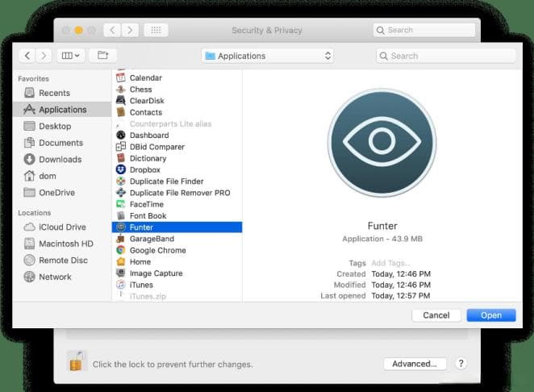Select the Chess app icon

121,90
